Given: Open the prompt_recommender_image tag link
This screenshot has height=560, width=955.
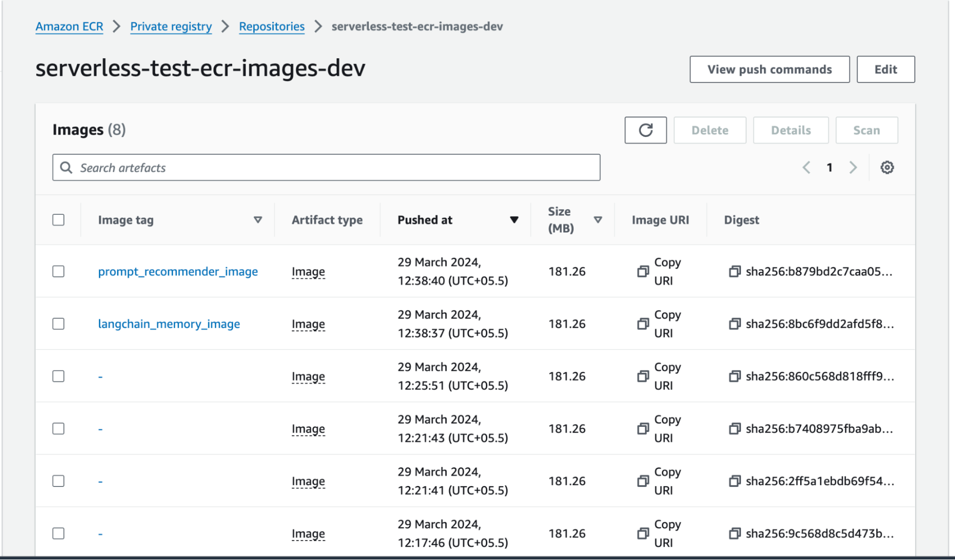Looking at the screenshot, I should coord(178,272).
